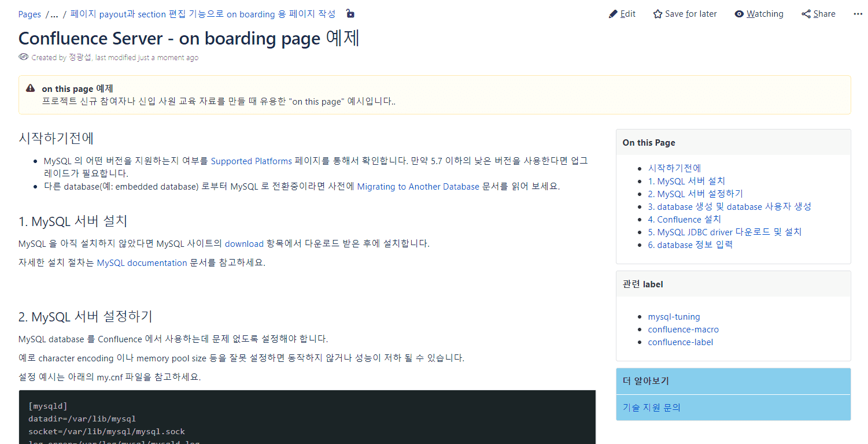Open the mysql-tuning label
This screenshot has height=444, width=868.
(674, 317)
